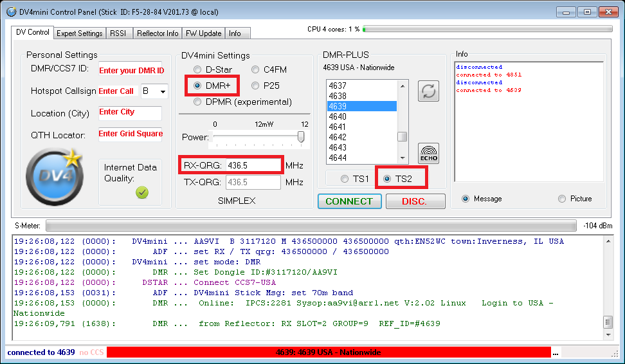
Task: Select reflector 4640 in the list
Action: (362, 117)
